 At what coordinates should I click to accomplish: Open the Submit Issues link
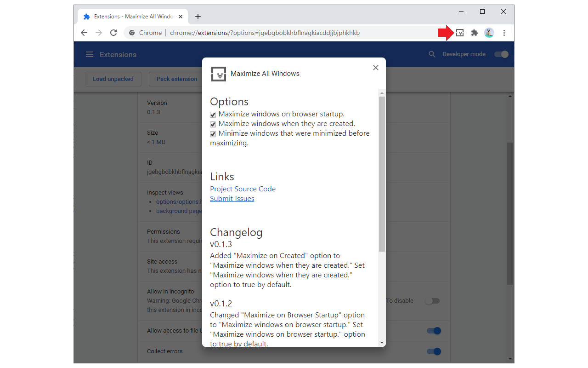click(232, 199)
